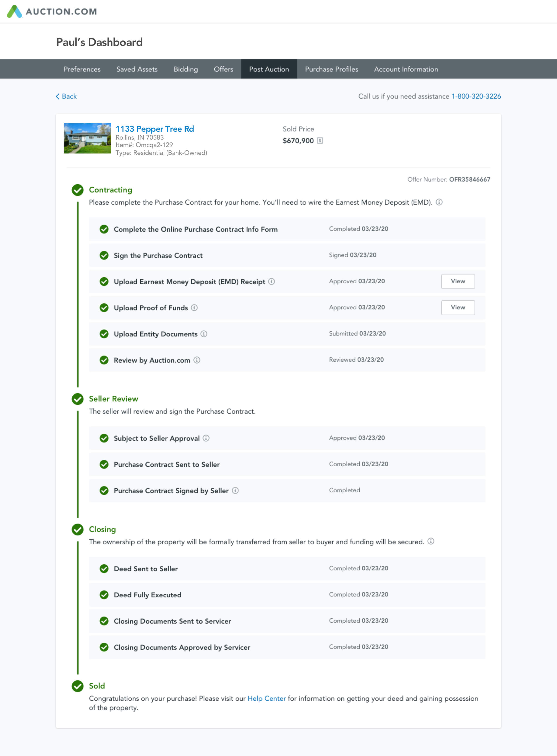
Task: Select the Purchase Profiles tab
Action: 331,69
